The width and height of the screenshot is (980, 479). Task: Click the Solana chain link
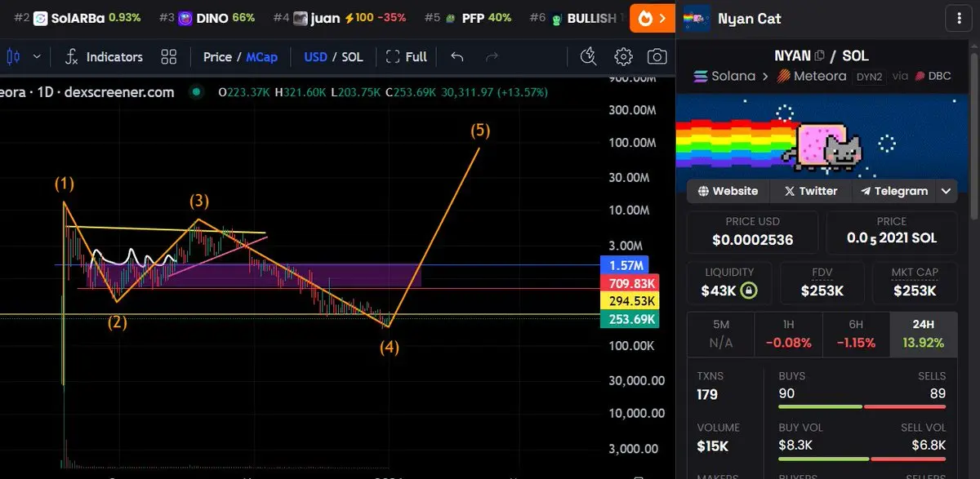click(724, 76)
